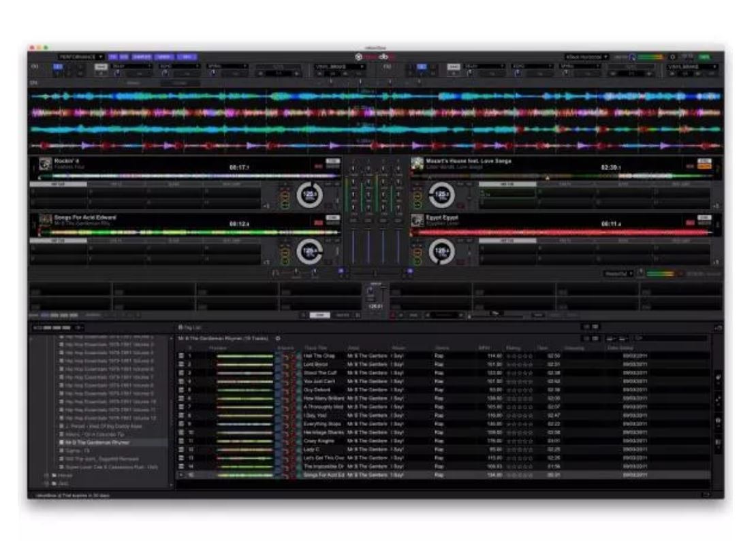Click the Jazz folder icon in the tree
This screenshot has height=541, width=756.
(54, 483)
